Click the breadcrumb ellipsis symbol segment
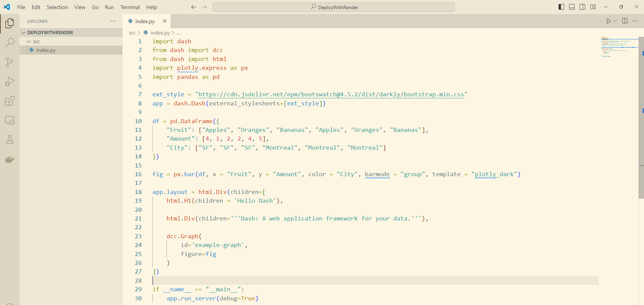 (x=178, y=33)
